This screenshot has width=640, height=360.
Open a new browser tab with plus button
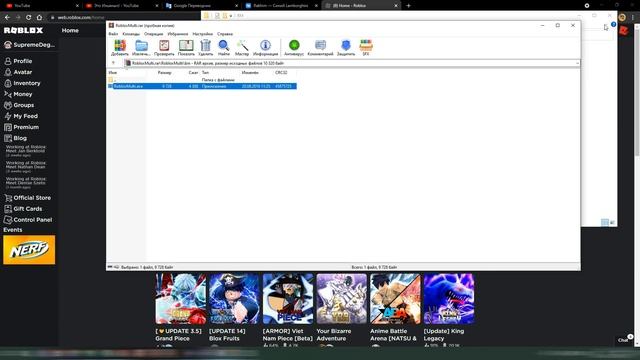408,5
